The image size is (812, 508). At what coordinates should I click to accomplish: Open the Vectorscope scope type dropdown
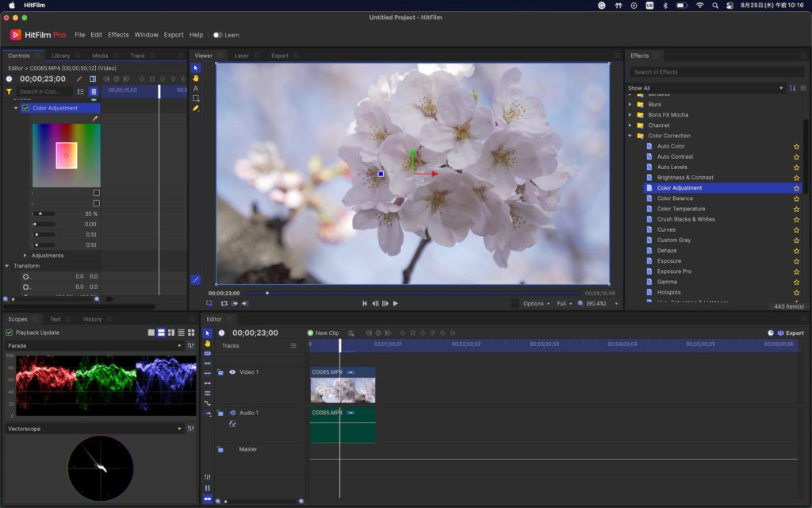pos(94,429)
